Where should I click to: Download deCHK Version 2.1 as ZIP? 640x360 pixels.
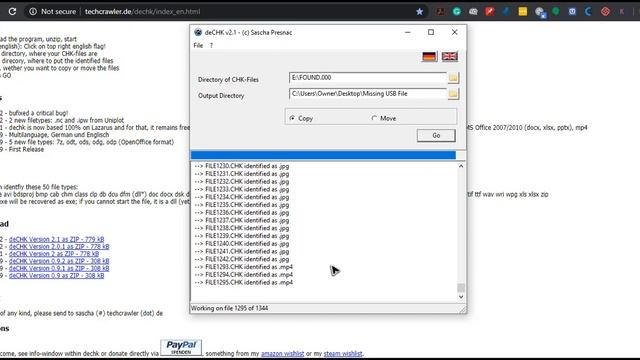(x=56, y=239)
